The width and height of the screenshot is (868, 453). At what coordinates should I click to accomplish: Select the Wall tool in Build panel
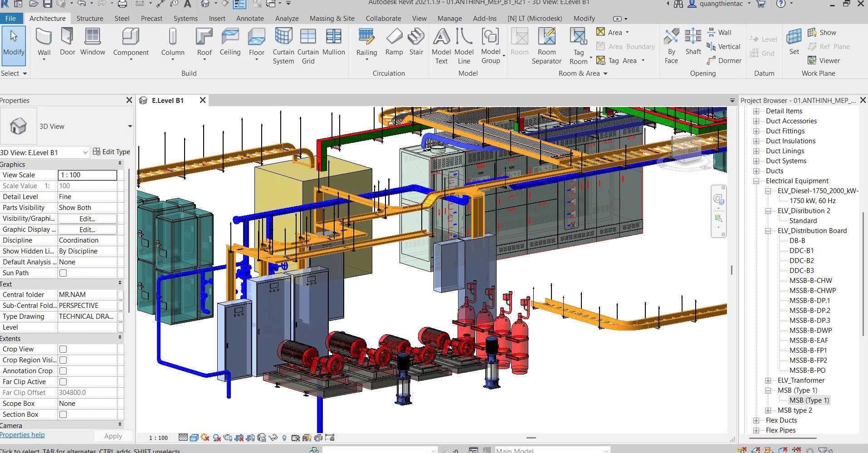pos(44,44)
